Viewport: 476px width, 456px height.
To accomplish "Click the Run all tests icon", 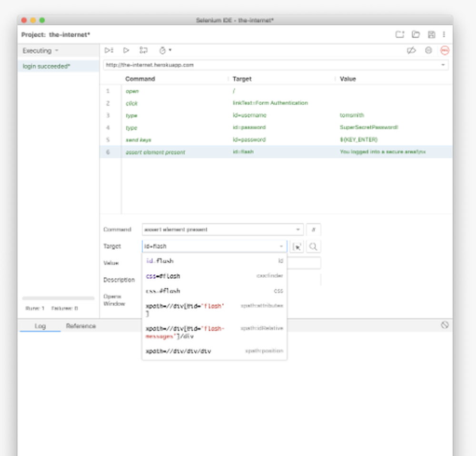I will pos(109,50).
